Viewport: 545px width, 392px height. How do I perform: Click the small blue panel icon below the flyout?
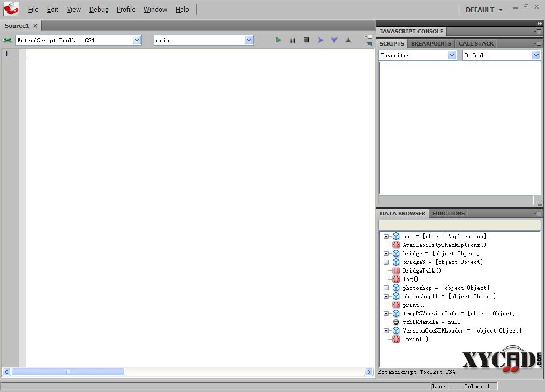369,44
